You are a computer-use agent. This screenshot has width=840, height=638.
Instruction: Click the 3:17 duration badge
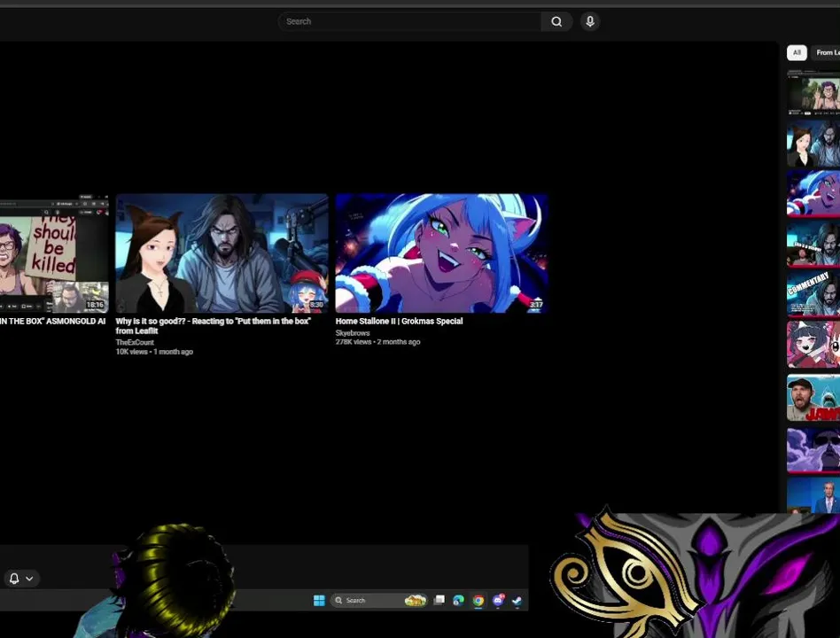536,304
